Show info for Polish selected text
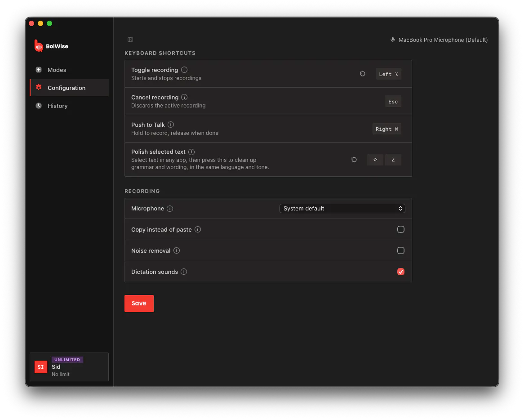524x420 pixels. tap(191, 152)
